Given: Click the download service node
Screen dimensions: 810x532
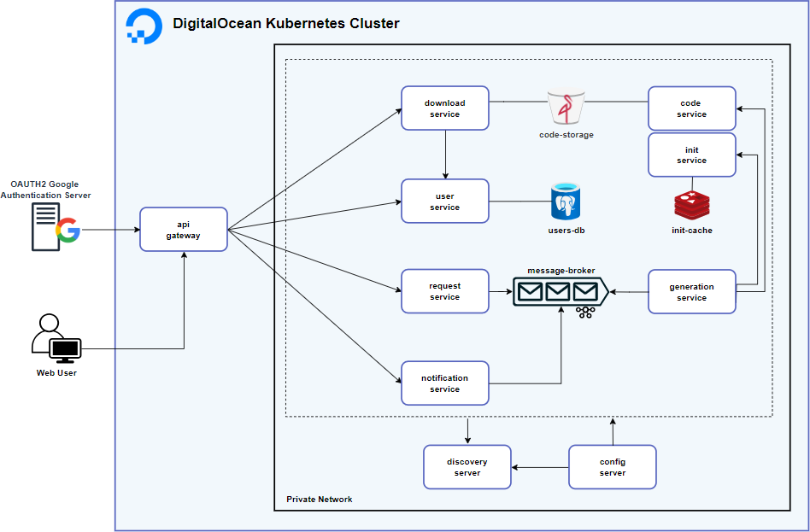Looking at the screenshot, I should pyautogui.click(x=445, y=108).
